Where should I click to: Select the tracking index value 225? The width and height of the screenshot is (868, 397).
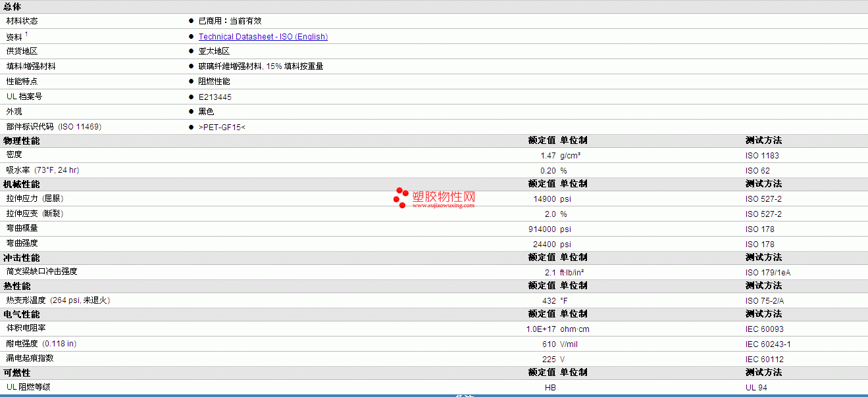coord(549,360)
